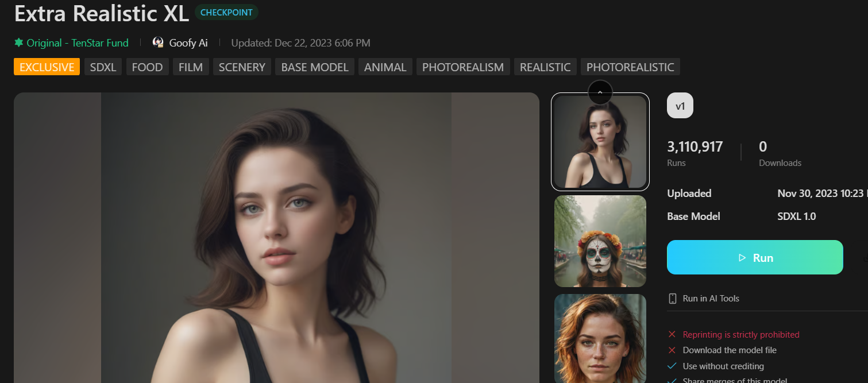Click the 0 downloads count
The width and height of the screenshot is (868, 383).
tap(763, 146)
